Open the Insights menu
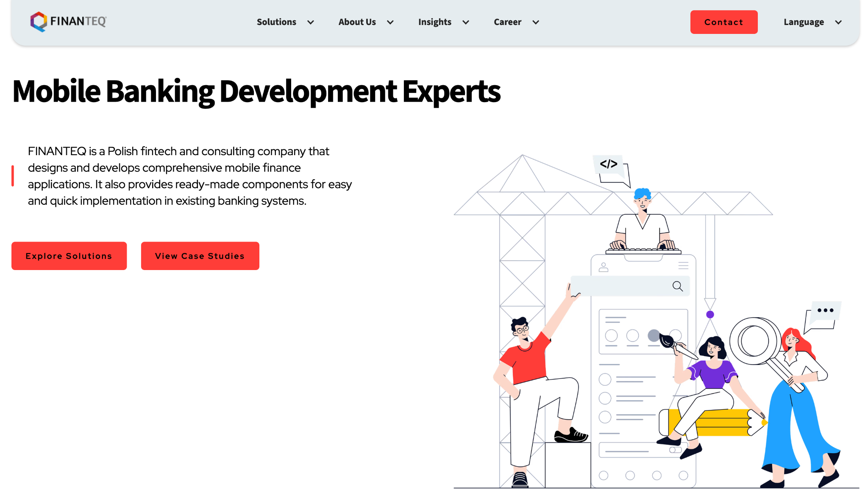This screenshot has width=868, height=496. pyautogui.click(x=434, y=22)
